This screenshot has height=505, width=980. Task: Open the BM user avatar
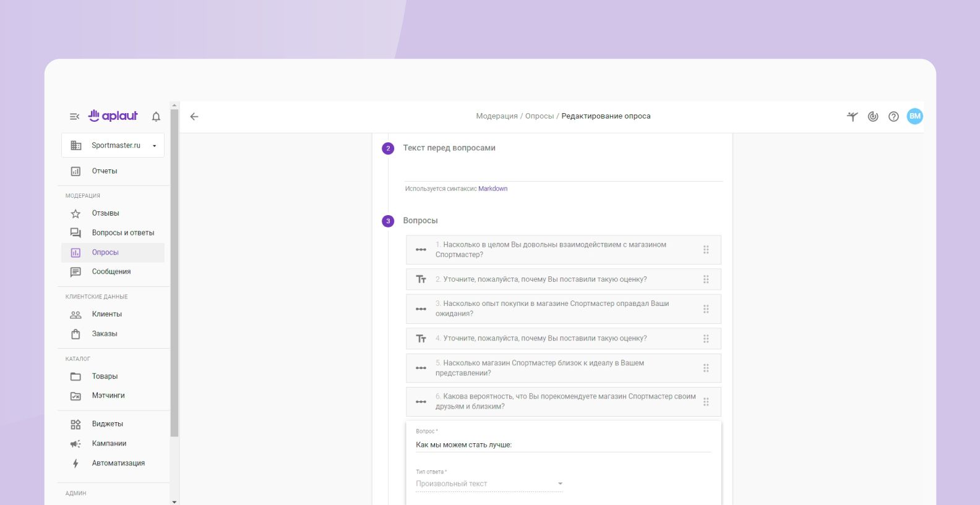(x=914, y=116)
